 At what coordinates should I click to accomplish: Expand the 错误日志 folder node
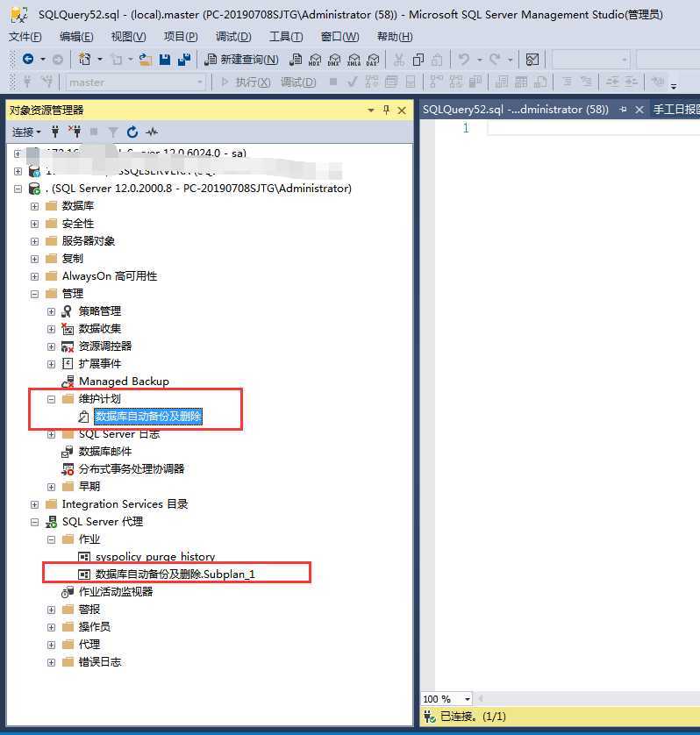(52, 663)
